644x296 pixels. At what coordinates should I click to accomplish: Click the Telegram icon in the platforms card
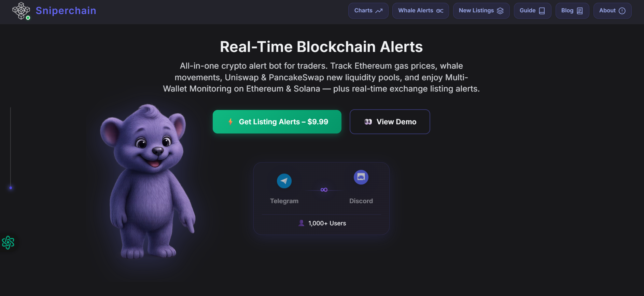[284, 181]
